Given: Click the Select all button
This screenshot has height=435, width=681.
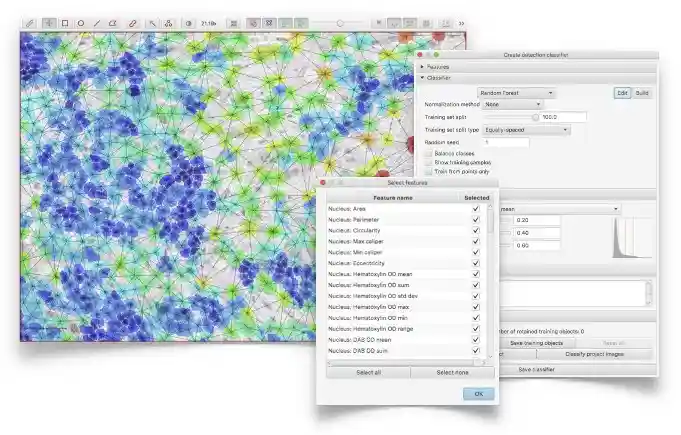Looking at the screenshot, I should (x=367, y=372).
